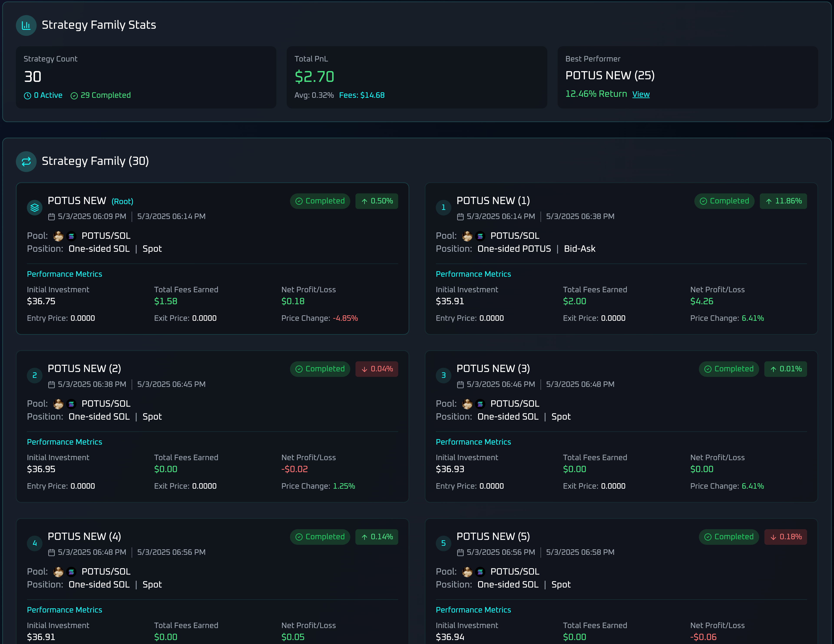Viewport: 834px width, 644px height.
Task: Click the number 4 badge on POTUS NEW (4)
Action: click(x=34, y=543)
